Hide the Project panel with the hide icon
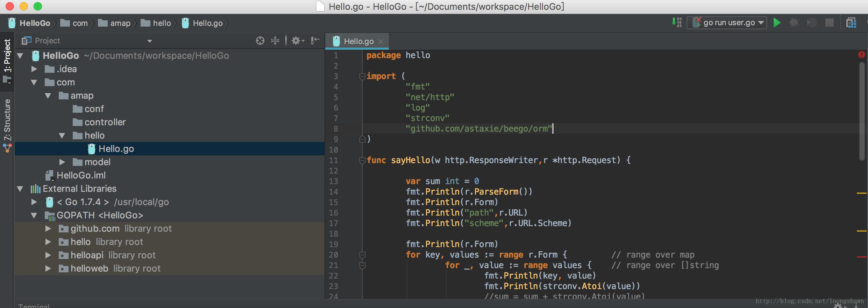This screenshot has width=868, height=308. coord(315,41)
